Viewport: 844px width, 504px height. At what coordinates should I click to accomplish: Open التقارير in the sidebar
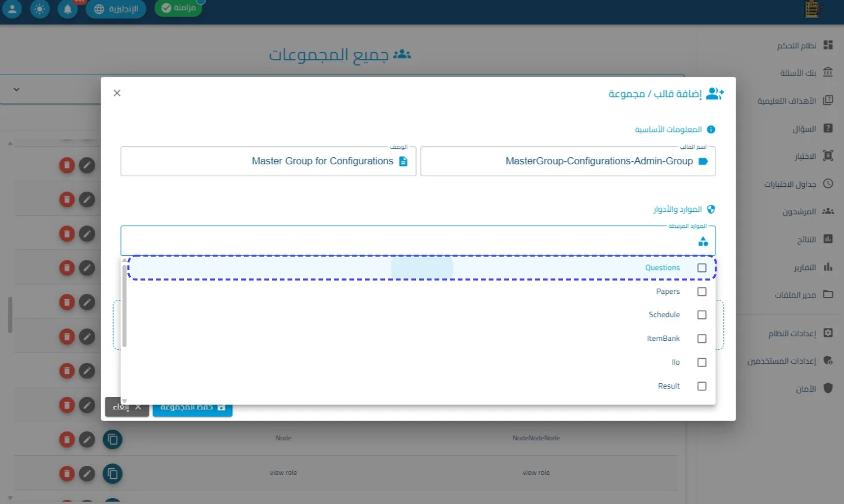coord(813,267)
